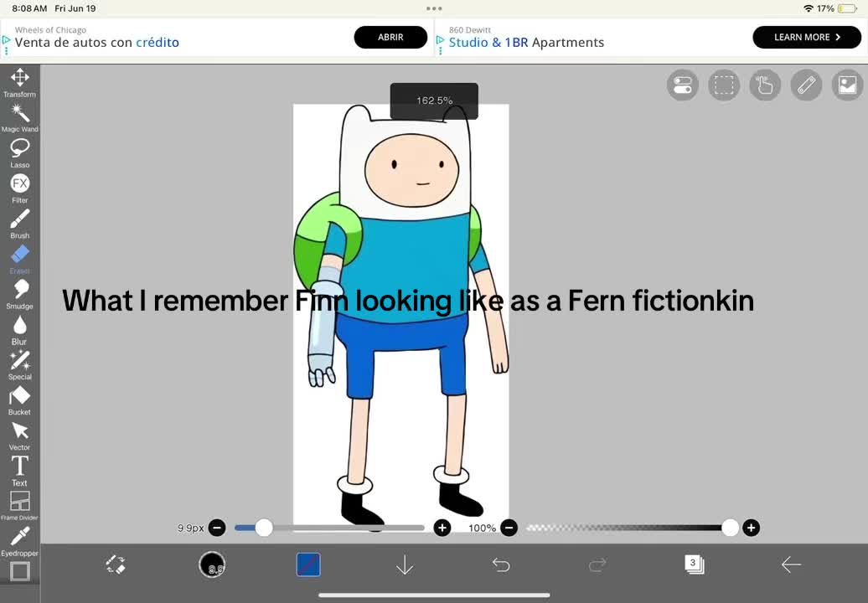The image size is (868, 603).
Task: Toggle the view switch button at top
Action: (x=683, y=85)
